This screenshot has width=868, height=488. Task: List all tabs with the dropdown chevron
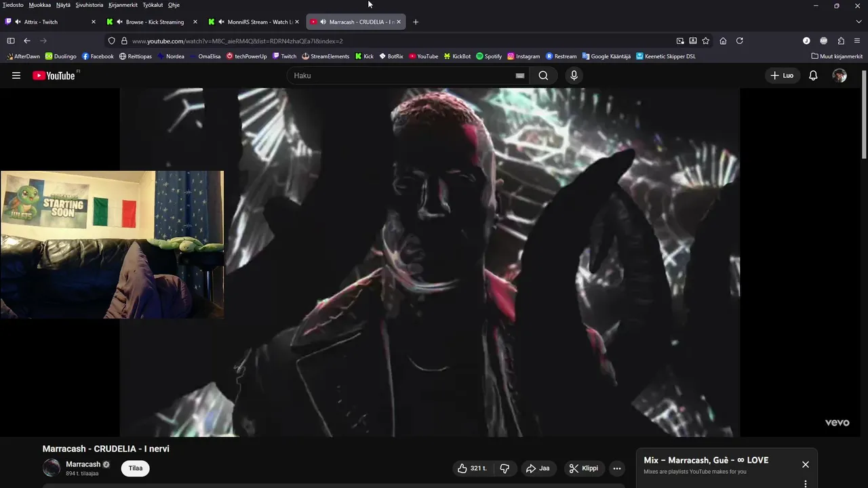859,22
